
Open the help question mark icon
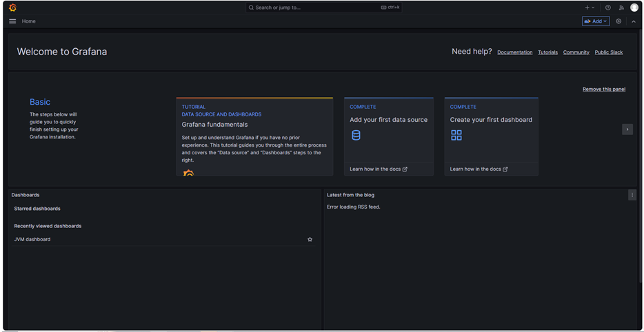(607, 8)
